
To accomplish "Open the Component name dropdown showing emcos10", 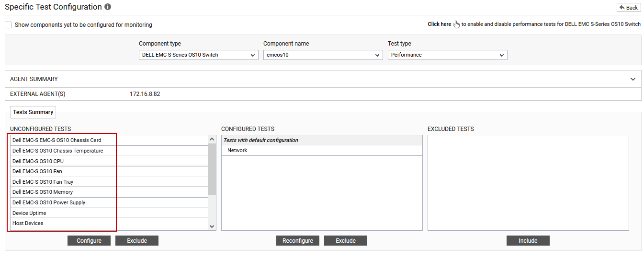I will coord(323,55).
